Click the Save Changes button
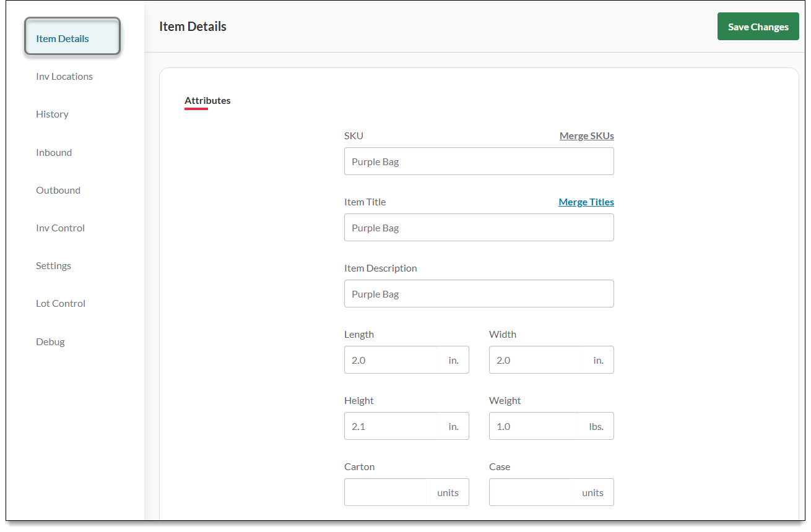The height and width of the screenshot is (532, 811). (758, 26)
